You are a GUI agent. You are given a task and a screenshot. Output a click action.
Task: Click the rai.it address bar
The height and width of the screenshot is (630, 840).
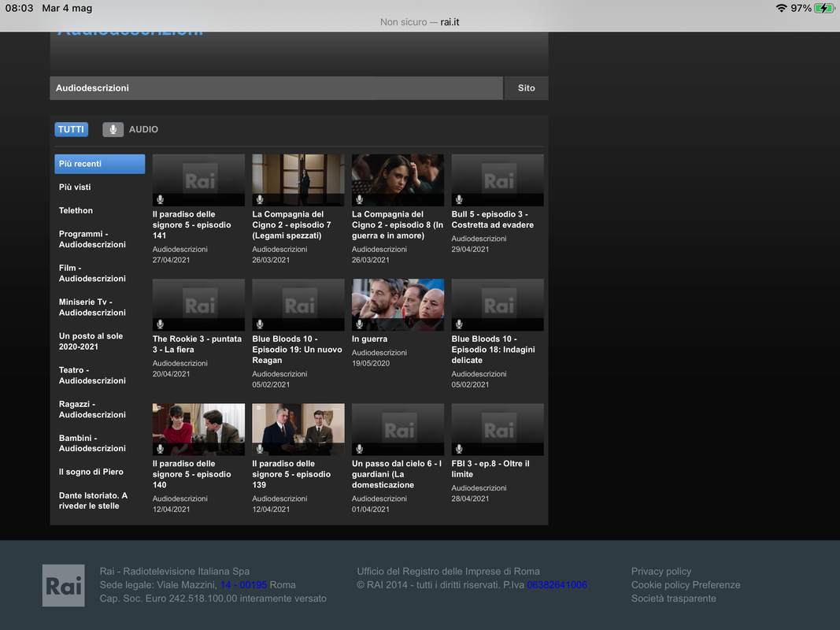point(420,22)
